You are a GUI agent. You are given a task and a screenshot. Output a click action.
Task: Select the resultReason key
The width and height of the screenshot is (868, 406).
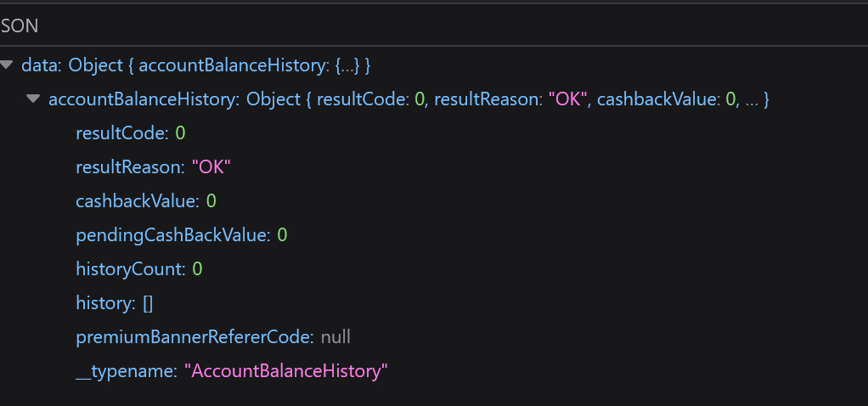(130, 167)
